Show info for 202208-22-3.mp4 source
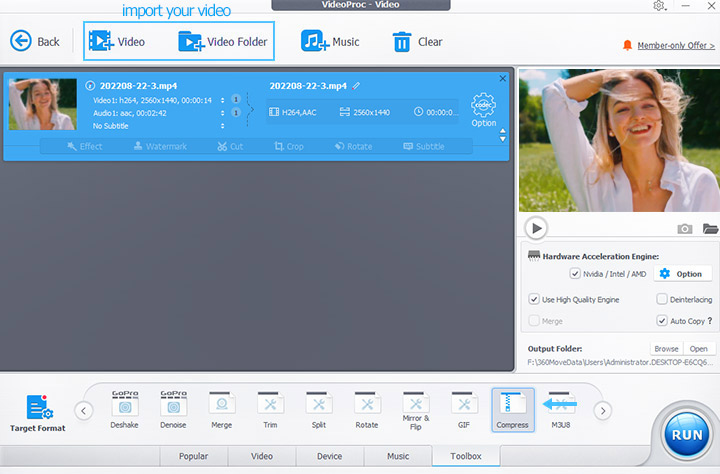The image size is (720, 474). click(90, 85)
